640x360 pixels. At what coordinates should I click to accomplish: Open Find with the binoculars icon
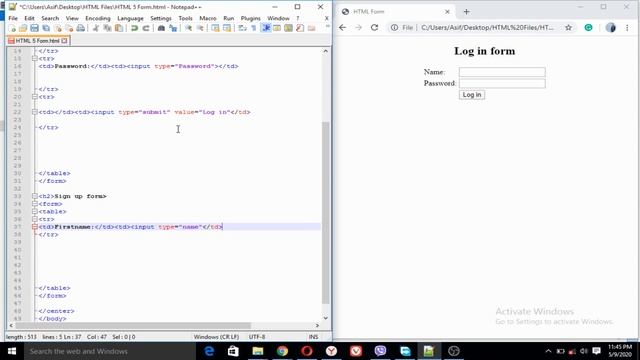tap(161, 28)
